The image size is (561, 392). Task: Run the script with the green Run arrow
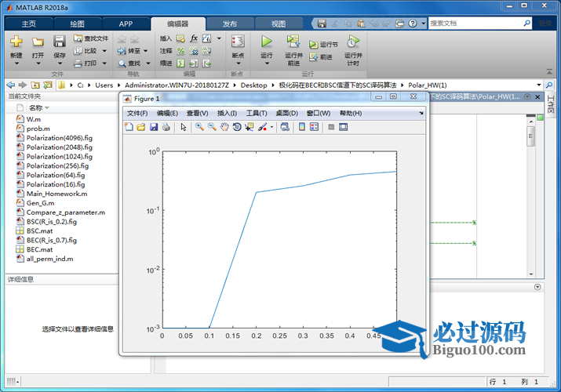click(x=266, y=42)
